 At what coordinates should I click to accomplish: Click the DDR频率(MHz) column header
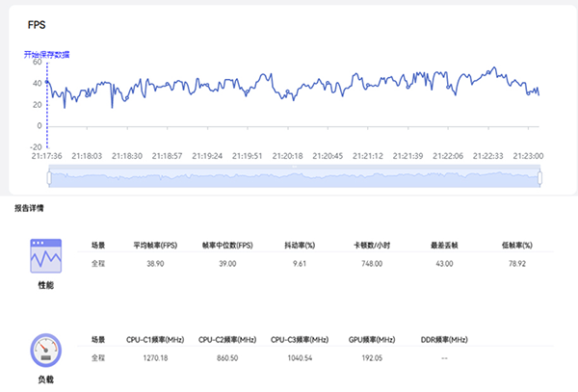point(443,339)
